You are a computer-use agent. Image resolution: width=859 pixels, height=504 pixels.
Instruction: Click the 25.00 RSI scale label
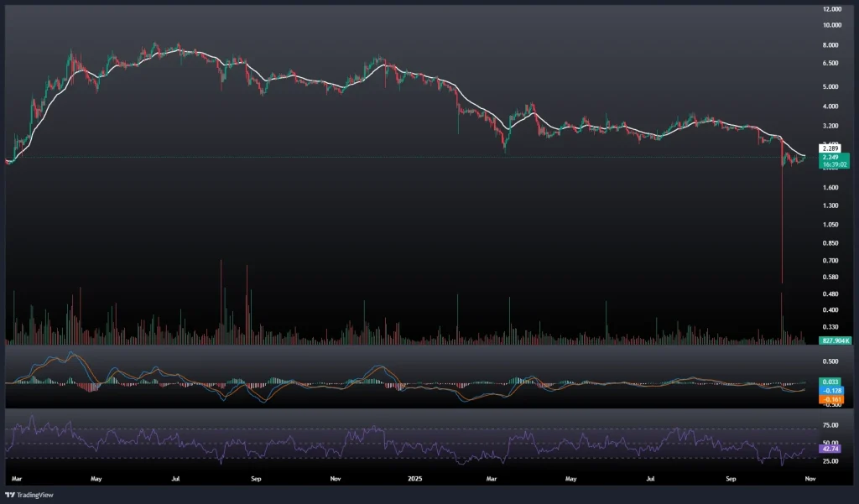832,461
